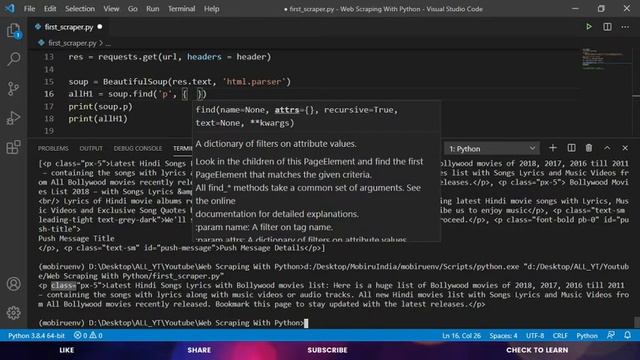640x360 pixels.
Task: Click print(soup.p) on line 17
Action: (x=100, y=107)
